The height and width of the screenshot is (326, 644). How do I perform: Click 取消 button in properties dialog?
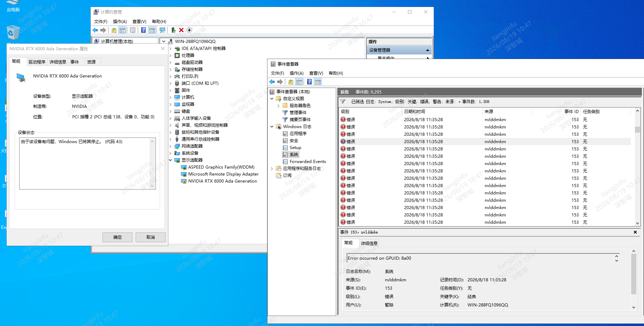point(151,237)
